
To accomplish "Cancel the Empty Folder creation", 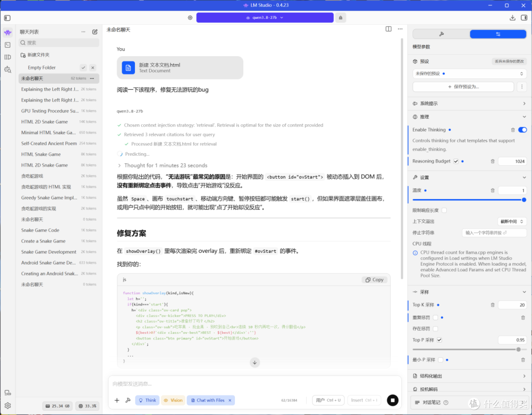I will coord(93,68).
